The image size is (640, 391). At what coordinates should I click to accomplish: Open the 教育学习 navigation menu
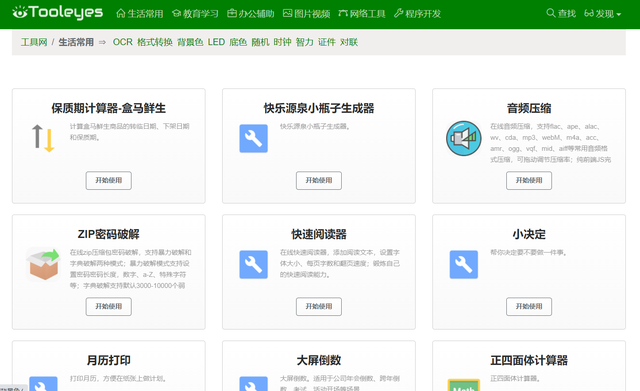coord(195,14)
